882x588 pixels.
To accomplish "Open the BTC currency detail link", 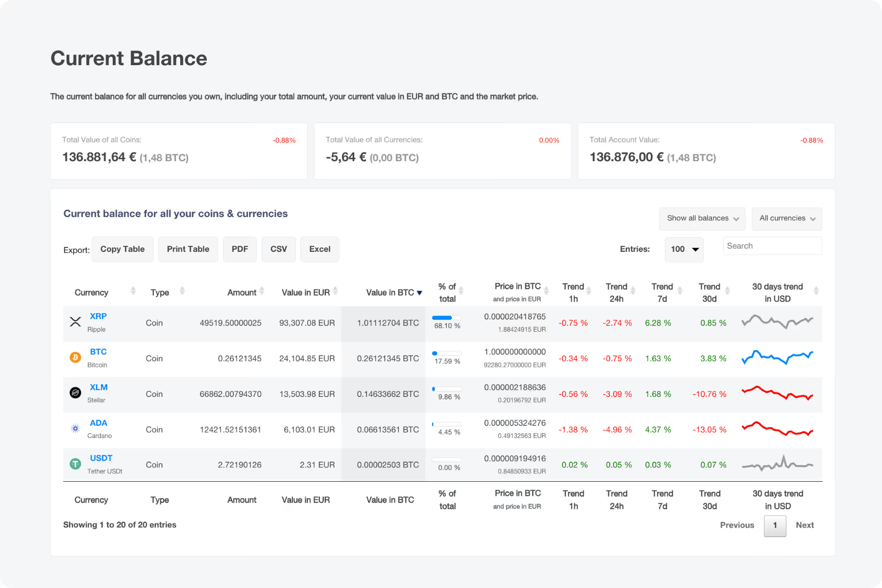I will tap(98, 351).
